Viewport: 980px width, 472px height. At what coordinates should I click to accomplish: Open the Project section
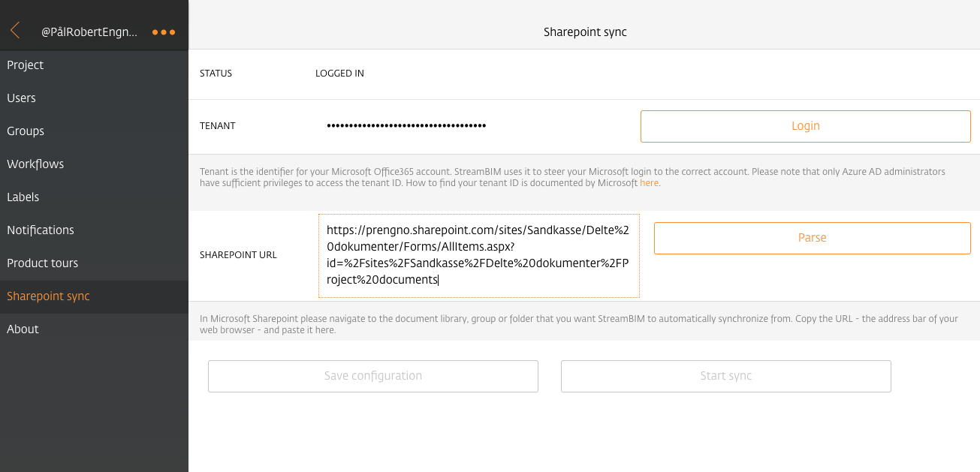click(x=94, y=65)
